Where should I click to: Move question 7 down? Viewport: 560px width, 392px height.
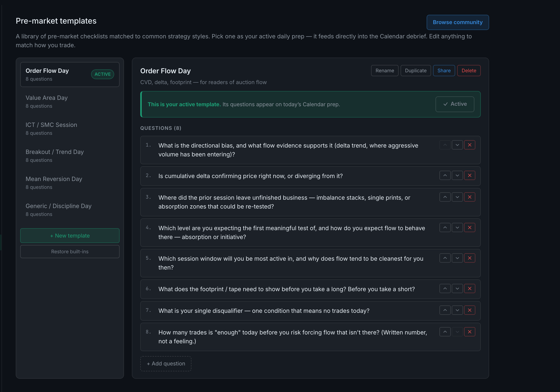pos(457,310)
